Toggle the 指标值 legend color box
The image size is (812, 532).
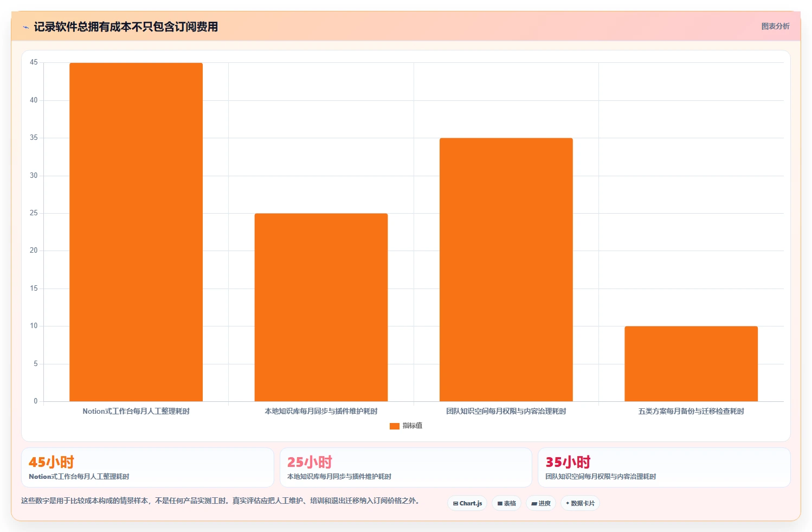point(395,426)
